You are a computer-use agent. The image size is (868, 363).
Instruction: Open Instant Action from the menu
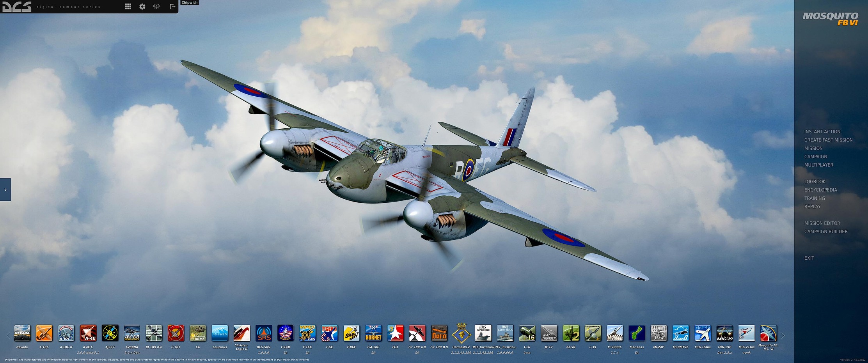(822, 132)
